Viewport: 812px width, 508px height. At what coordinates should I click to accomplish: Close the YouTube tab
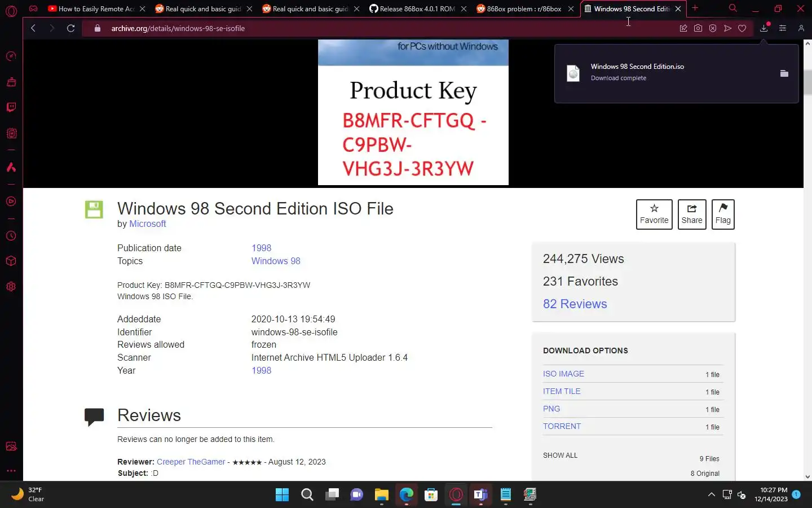click(x=142, y=8)
